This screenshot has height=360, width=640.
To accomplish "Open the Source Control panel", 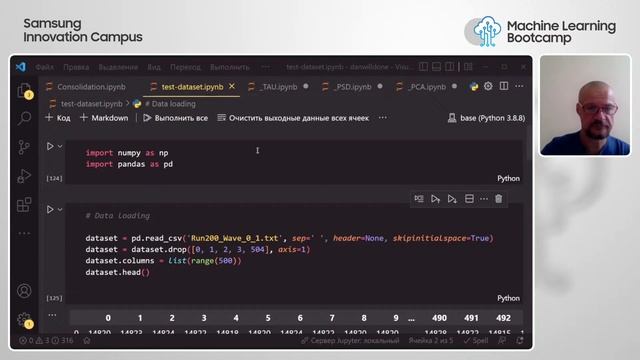I will coord(24,147).
